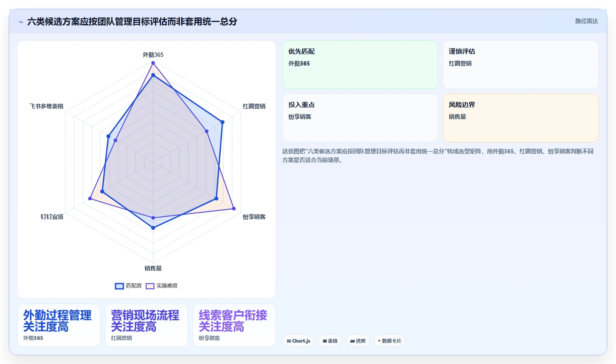Click the description paragraph starting 这张图把
Viewport: 616px width, 364px height.
click(438, 156)
